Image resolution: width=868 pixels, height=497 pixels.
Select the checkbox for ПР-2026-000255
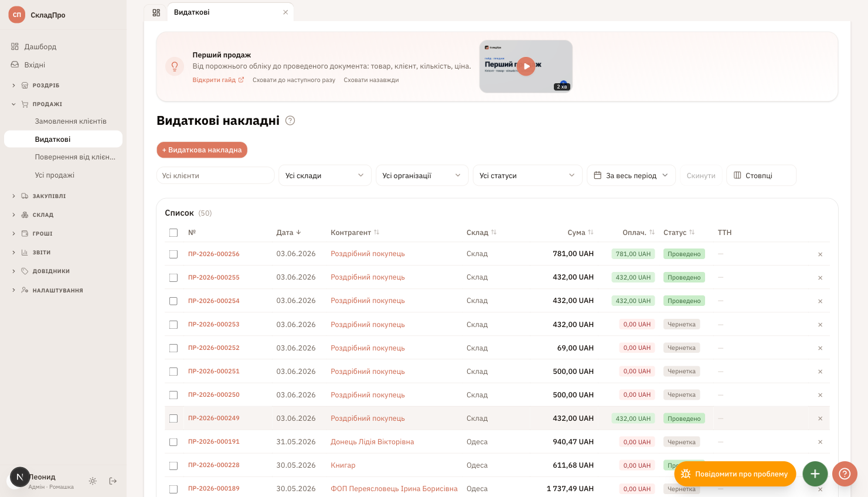point(173,278)
